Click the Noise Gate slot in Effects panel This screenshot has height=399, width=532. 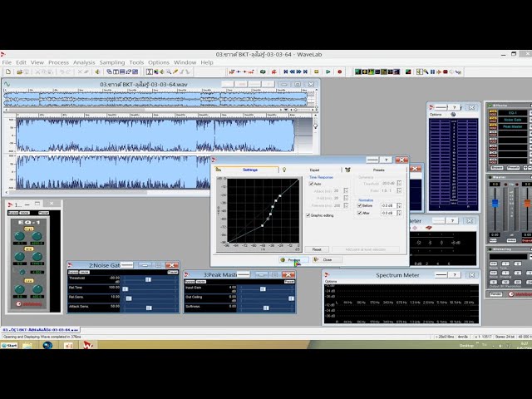(512, 120)
